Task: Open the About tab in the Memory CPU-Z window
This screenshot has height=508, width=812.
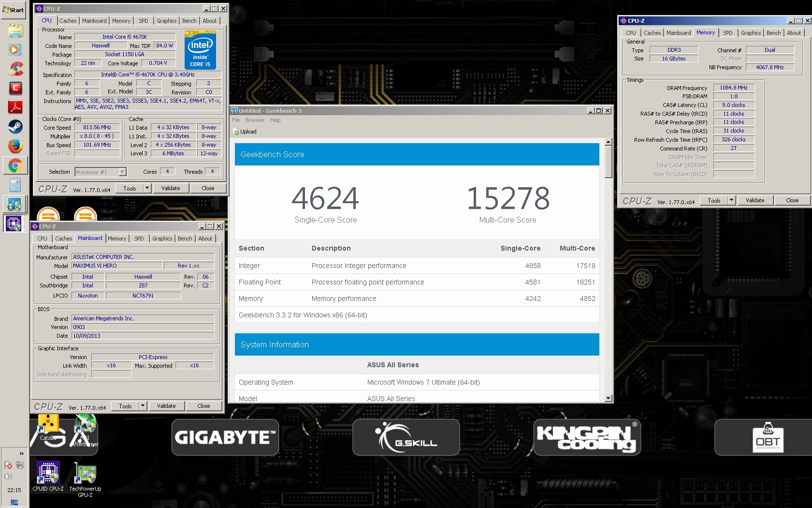Action: (794, 33)
